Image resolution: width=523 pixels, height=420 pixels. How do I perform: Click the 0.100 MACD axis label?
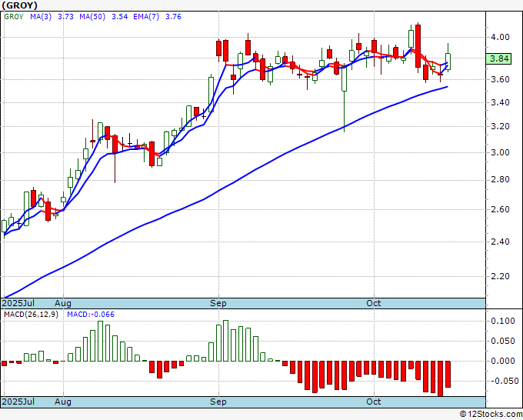point(503,321)
